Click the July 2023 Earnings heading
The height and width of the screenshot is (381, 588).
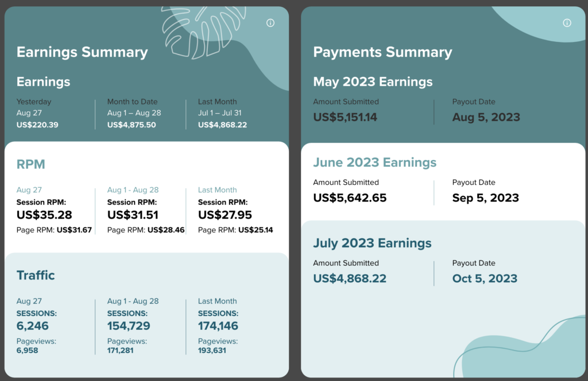tap(372, 243)
